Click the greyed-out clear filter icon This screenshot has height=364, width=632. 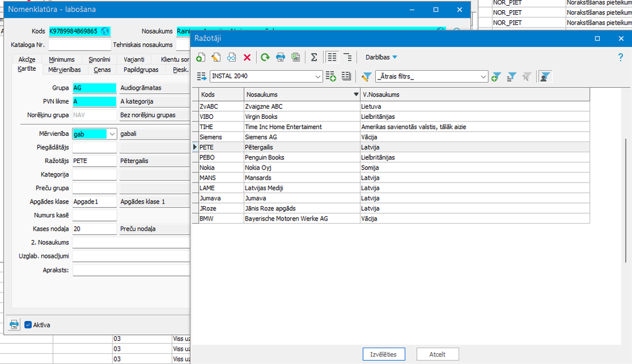pyautogui.click(x=526, y=76)
